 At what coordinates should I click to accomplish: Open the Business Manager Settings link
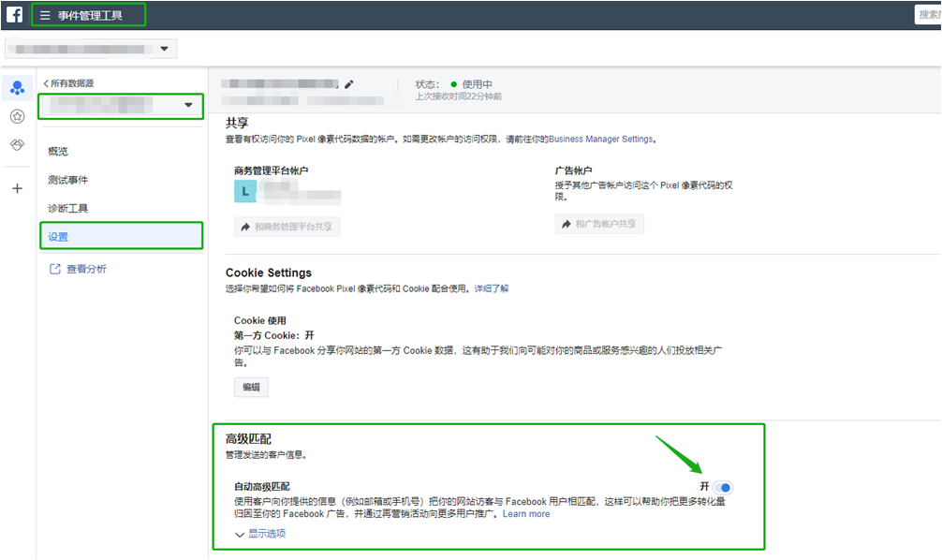pyautogui.click(x=600, y=139)
